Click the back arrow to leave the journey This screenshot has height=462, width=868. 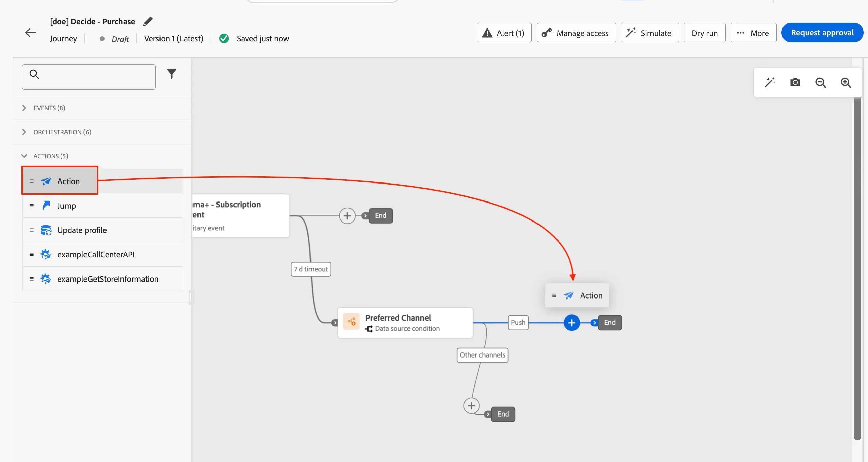point(31,33)
